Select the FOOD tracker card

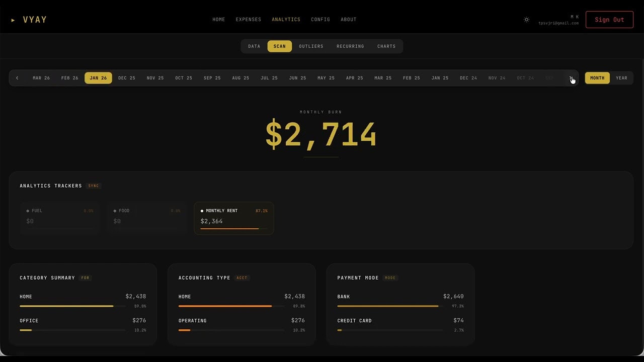point(146,218)
